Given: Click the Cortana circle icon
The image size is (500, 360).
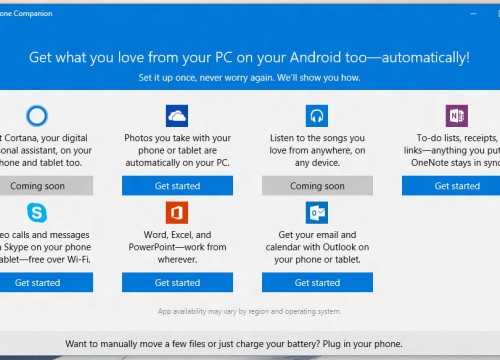Looking at the screenshot, I should (37, 116).
